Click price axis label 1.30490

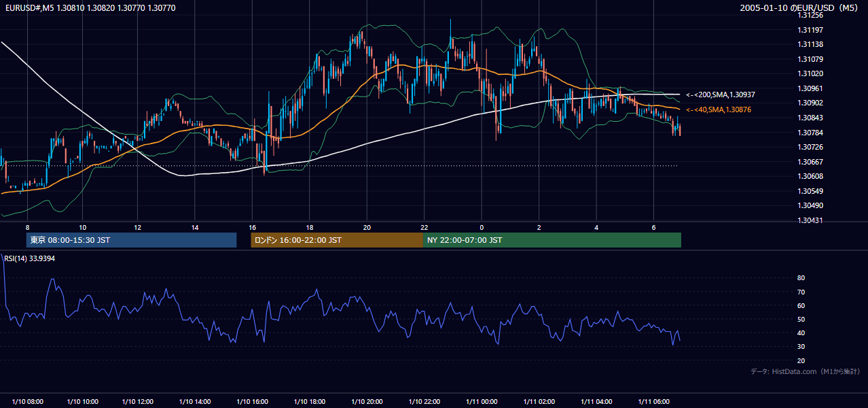pos(810,205)
